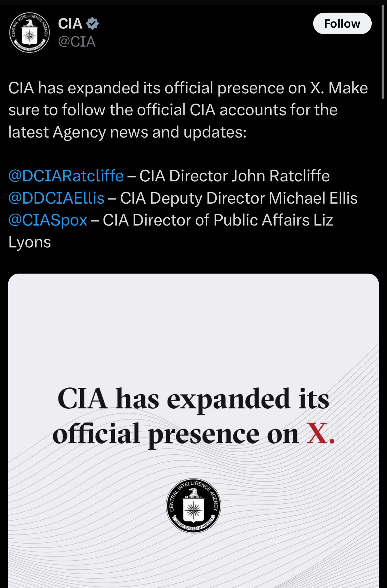Click the blue verified badge beside CIA

tap(92, 24)
